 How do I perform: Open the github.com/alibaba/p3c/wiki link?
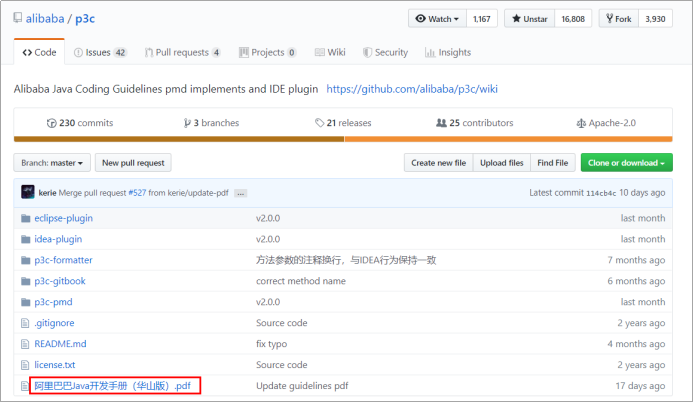click(412, 89)
